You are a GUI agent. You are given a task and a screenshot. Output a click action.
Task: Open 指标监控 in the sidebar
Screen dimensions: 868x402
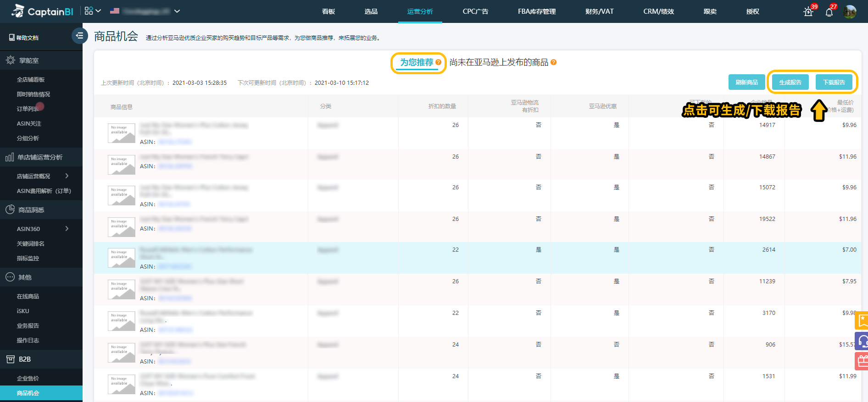coord(28,259)
